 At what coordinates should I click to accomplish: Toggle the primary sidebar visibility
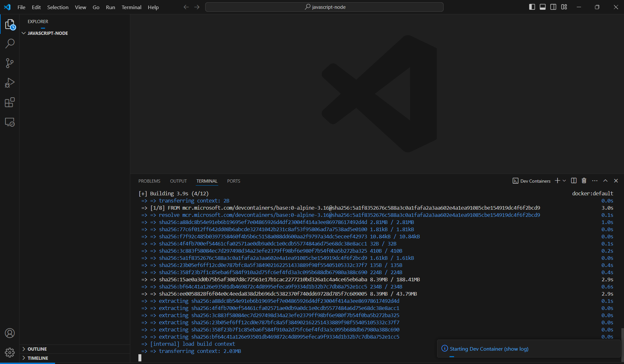pyautogui.click(x=532, y=7)
